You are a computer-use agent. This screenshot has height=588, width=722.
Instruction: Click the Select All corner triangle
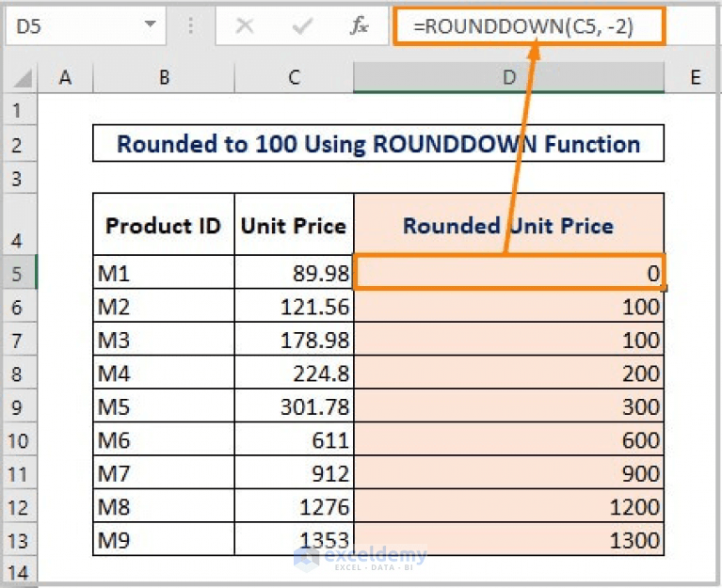[x=22, y=77]
